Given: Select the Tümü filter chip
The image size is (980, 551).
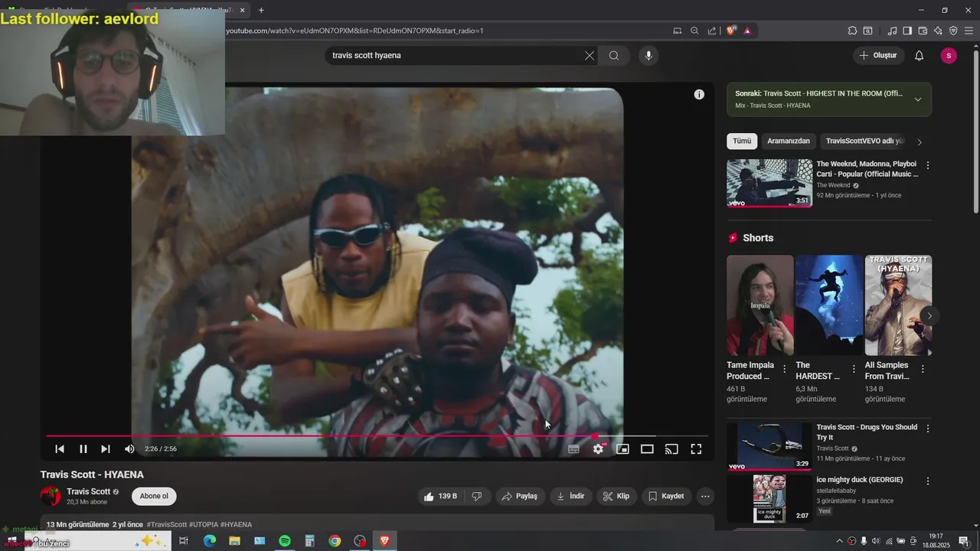Looking at the screenshot, I should [742, 141].
